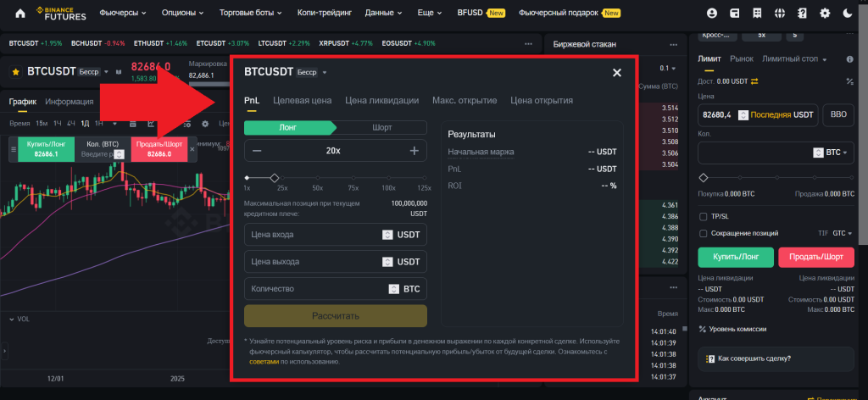Expand the Еще menu
This screenshot has width=868, height=400.
[430, 13]
